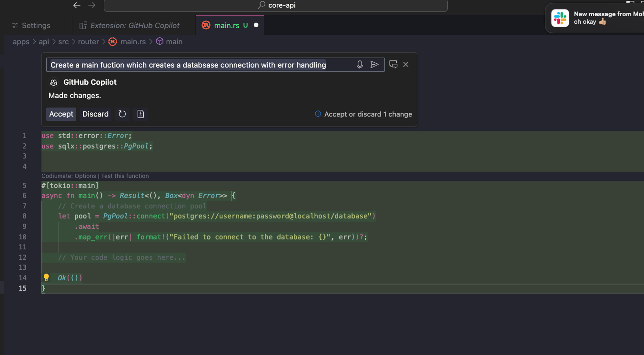The height and width of the screenshot is (355, 644).
Task: Click the Slack app icon in notification
Action: coord(560,18)
